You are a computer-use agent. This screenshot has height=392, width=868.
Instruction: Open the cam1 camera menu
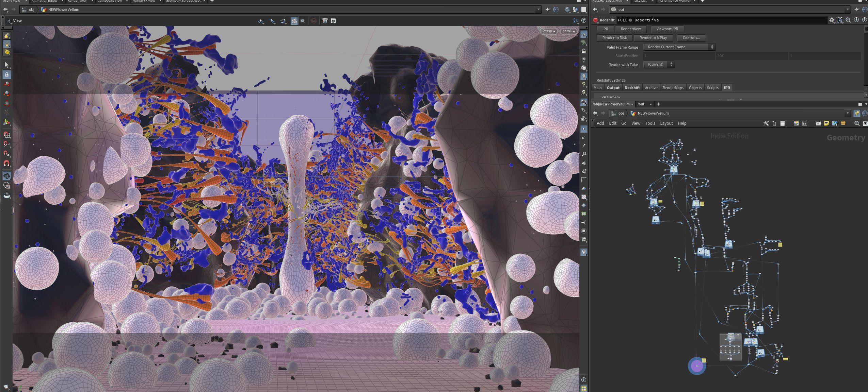point(568,31)
